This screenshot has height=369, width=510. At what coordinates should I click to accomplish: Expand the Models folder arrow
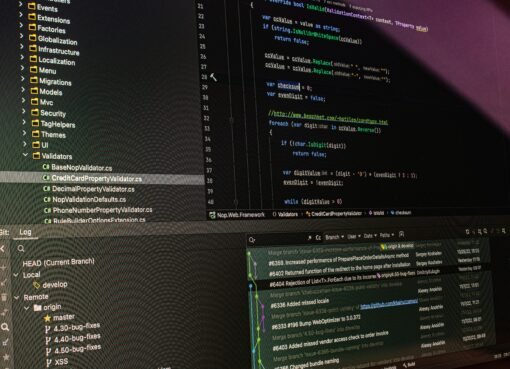click(23, 90)
